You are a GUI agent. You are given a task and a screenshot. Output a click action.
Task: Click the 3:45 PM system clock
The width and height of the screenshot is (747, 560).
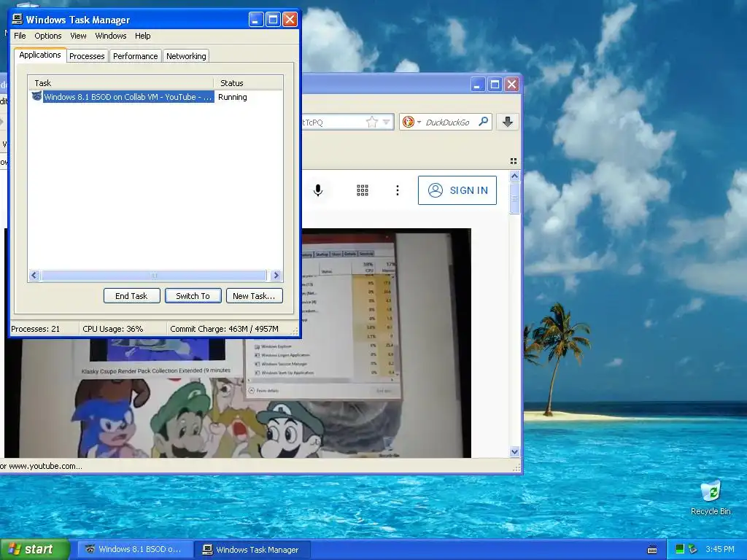720,549
